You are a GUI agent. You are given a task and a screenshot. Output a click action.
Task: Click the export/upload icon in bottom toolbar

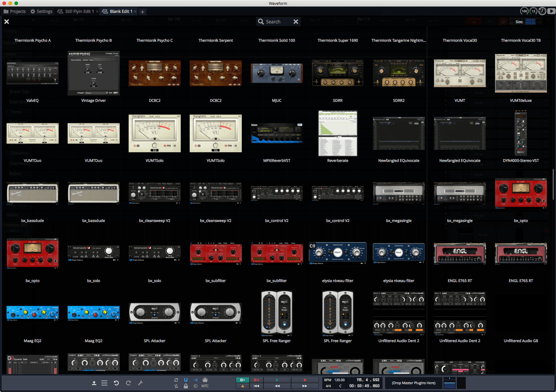point(94,383)
